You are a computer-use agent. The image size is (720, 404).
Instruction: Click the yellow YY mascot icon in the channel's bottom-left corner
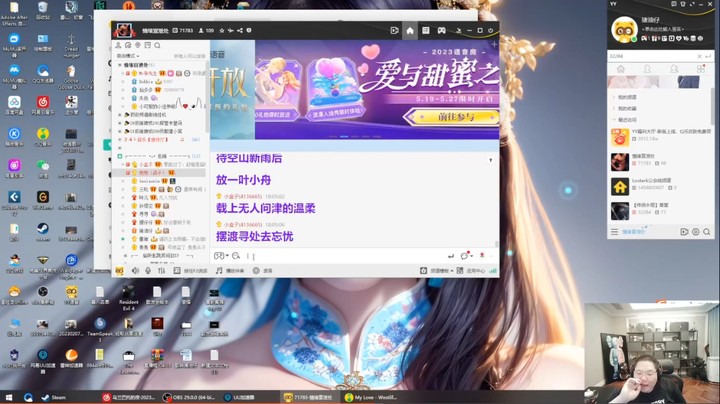coord(119,270)
